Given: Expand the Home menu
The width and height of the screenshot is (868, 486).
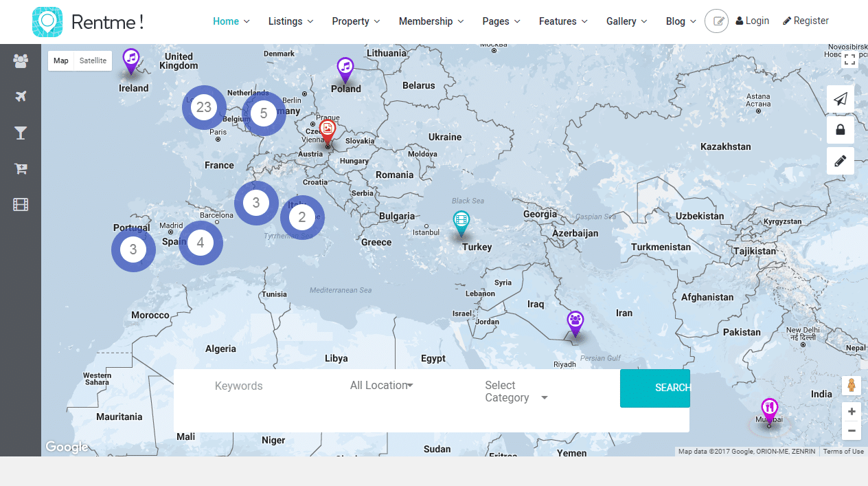Looking at the screenshot, I should point(231,21).
